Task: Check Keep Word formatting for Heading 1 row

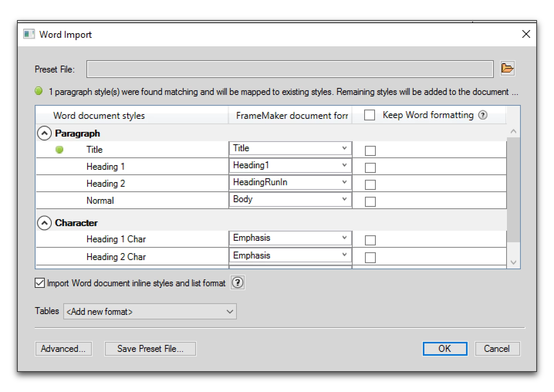Action: 370,167
